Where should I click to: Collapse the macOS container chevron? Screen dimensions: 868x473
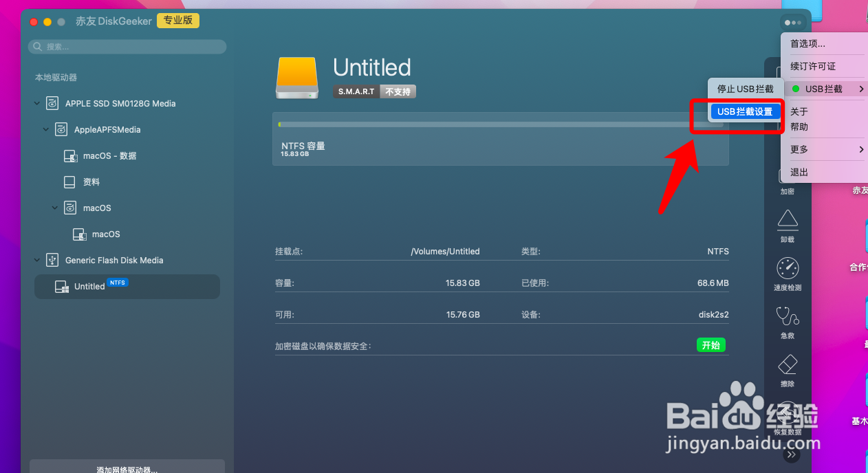[55, 208]
